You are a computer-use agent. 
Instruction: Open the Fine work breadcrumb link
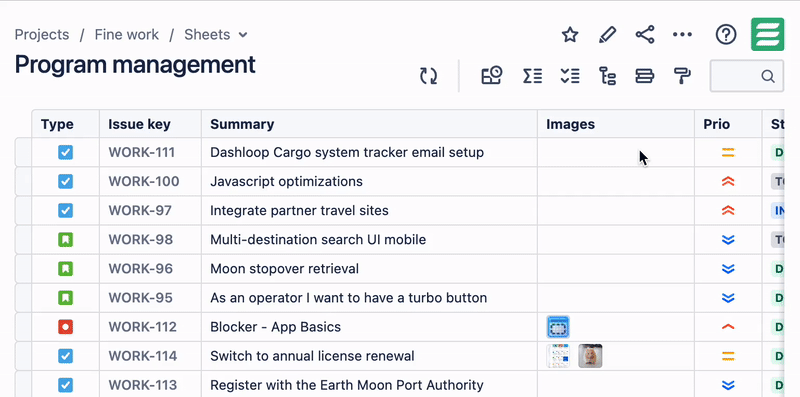127,35
